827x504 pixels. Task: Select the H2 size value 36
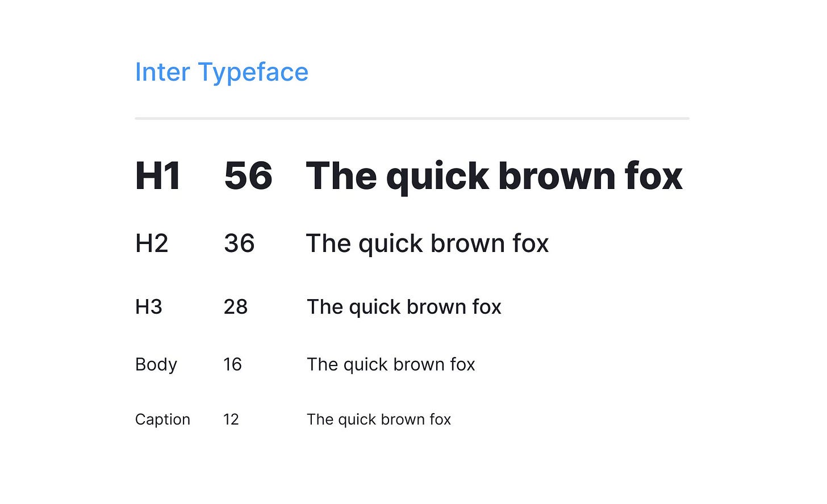point(239,243)
